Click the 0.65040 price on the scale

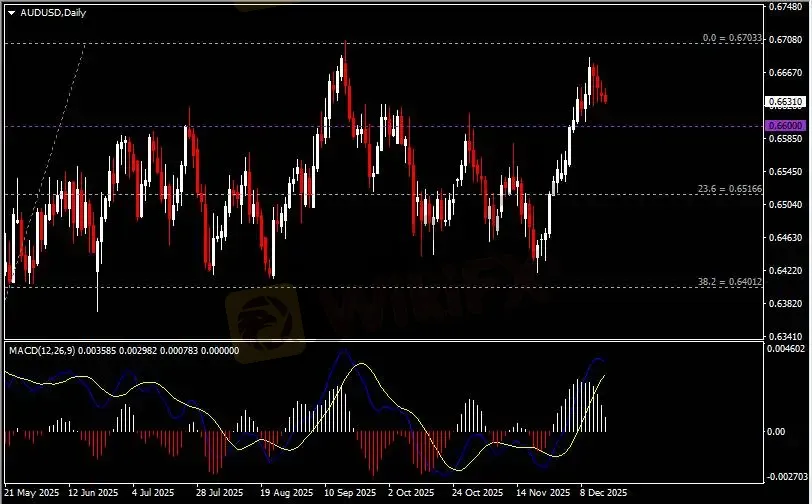click(785, 205)
